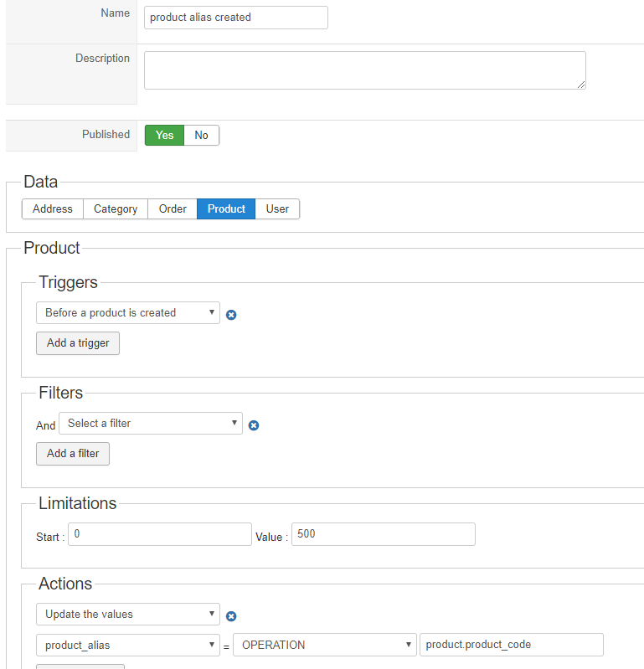Click the Limitations Start field

pos(159,534)
